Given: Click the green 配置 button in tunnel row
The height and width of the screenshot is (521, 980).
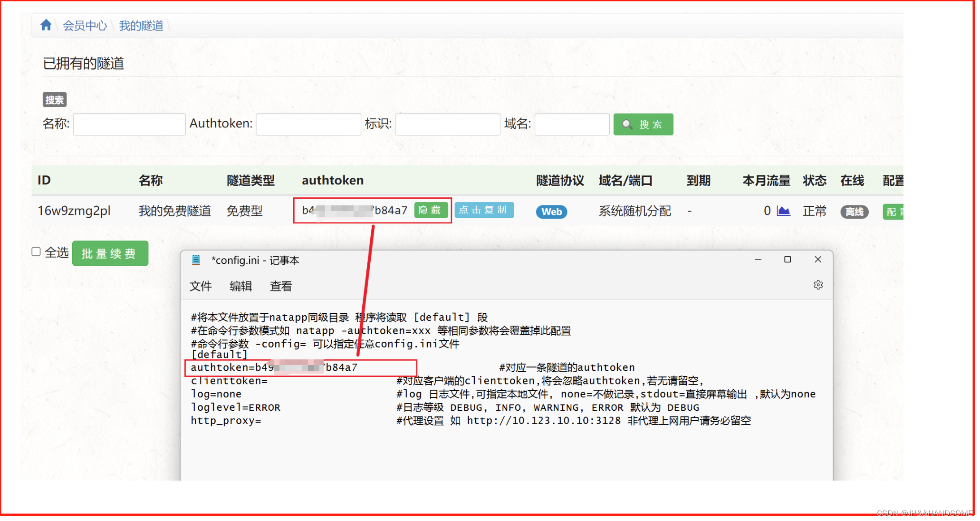Looking at the screenshot, I should click(894, 212).
